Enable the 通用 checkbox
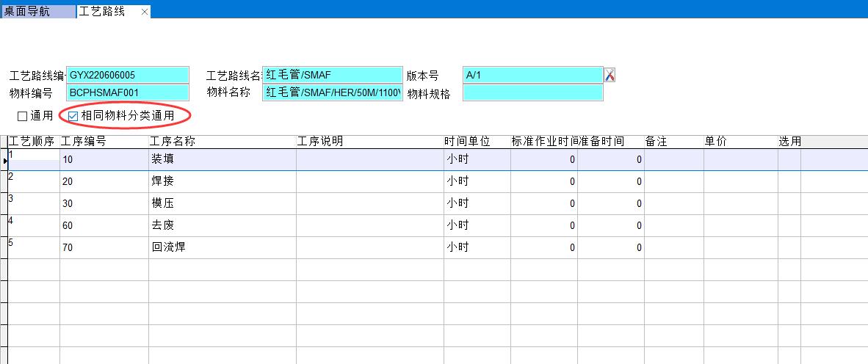 click(23, 116)
